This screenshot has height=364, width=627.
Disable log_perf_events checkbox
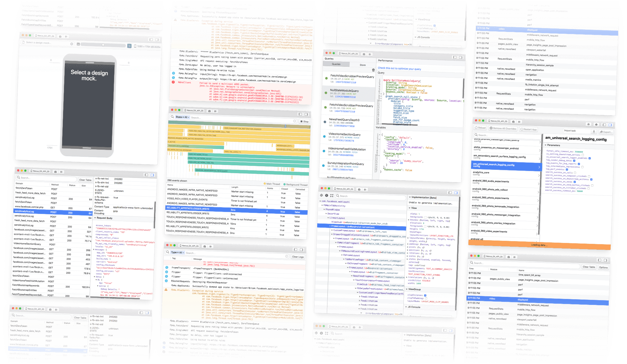(x=567, y=169)
